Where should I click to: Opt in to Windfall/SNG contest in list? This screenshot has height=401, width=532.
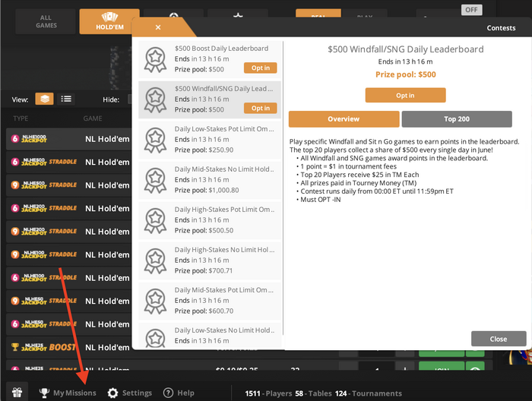(x=260, y=108)
